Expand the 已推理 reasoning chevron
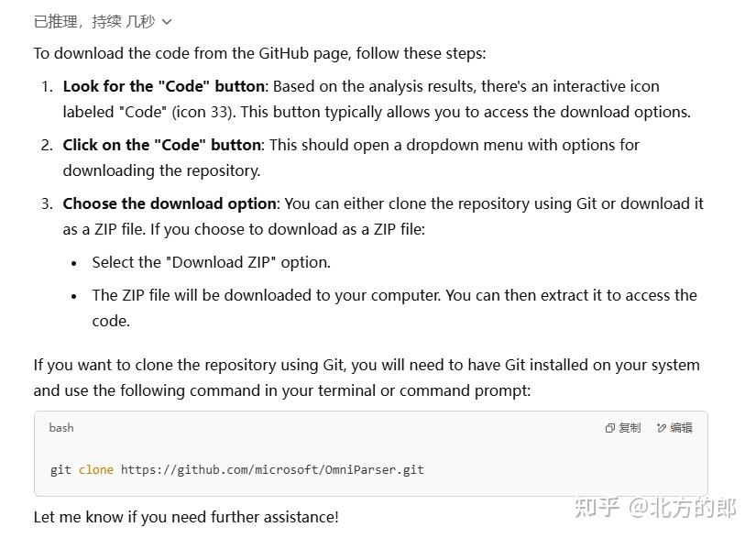Image resolution: width=756 pixels, height=538 pixels. point(167,22)
